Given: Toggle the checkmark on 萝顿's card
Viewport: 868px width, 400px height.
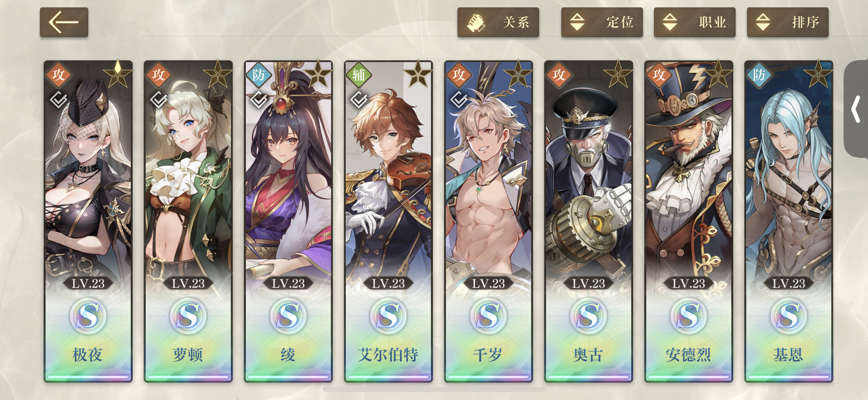Looking at the screenshot, I should 159,99.
